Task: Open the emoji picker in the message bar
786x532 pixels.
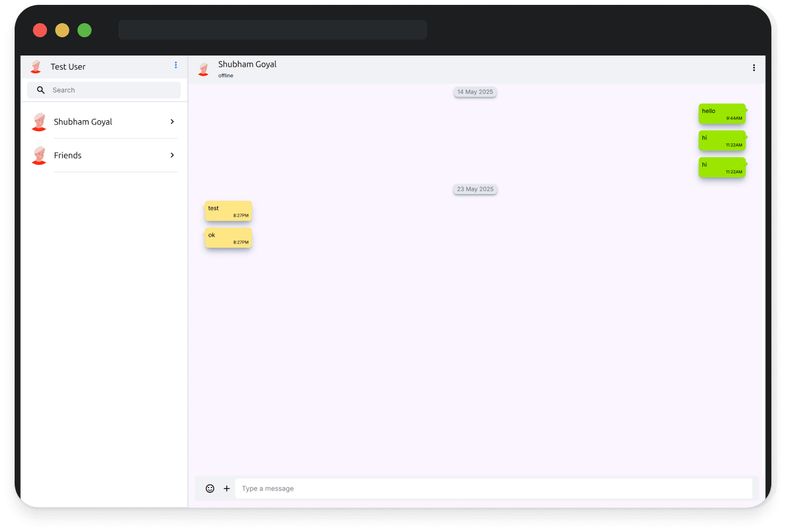Action: (x=210, y=488)
